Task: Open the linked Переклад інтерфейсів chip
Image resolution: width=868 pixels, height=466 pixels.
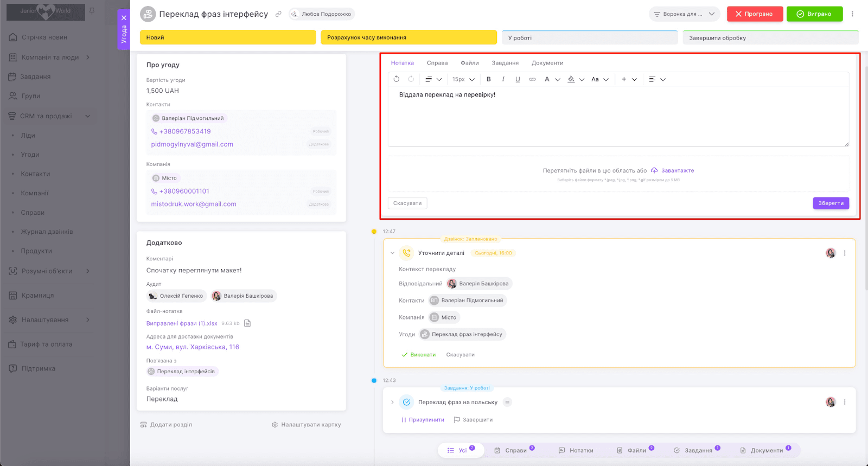Action: [182, 372]
